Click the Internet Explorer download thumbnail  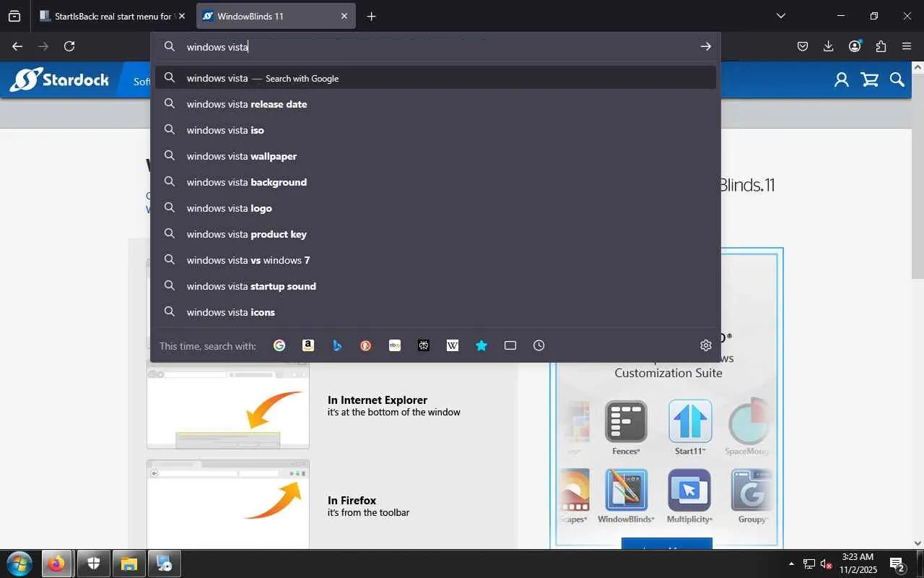pyautogui.click(x=228, y=405)
